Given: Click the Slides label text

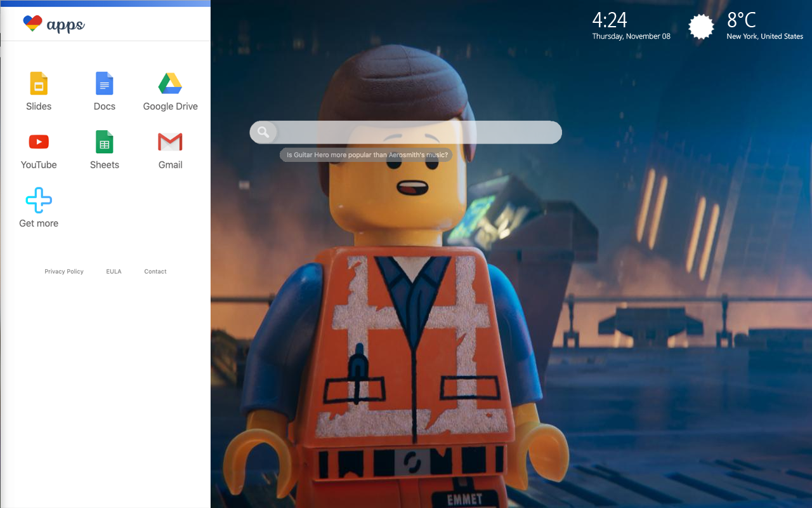Looking at the screenshot, I should [39, 106].
